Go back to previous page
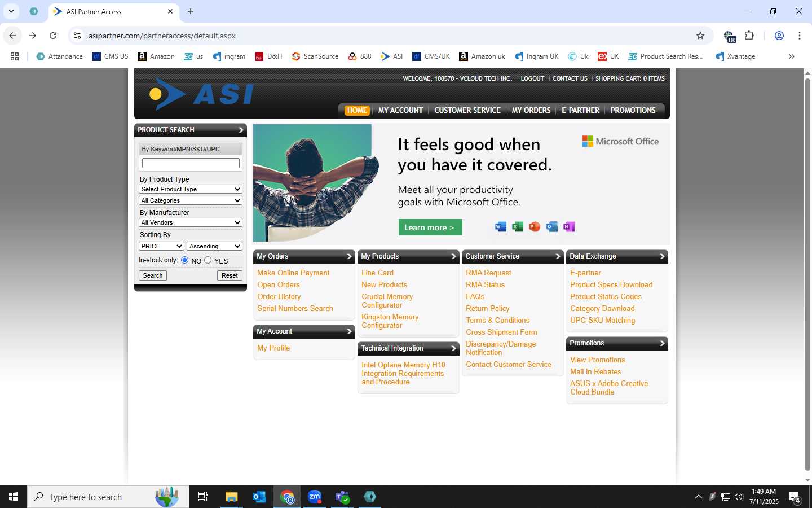Viewport: 812px width, 508px height. point(12,36)
